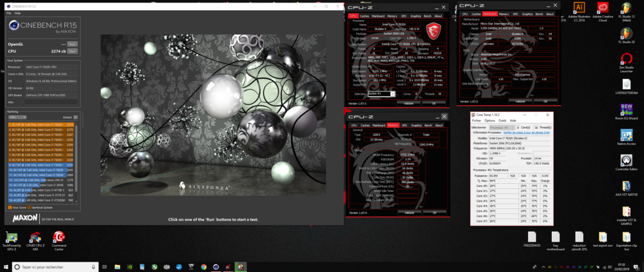Image resolution: width=644 pixels, height=272 pixels.
Task: Open CPUID CPU-Z MSI desktop shortcut
Action: [x=35, y=239]
